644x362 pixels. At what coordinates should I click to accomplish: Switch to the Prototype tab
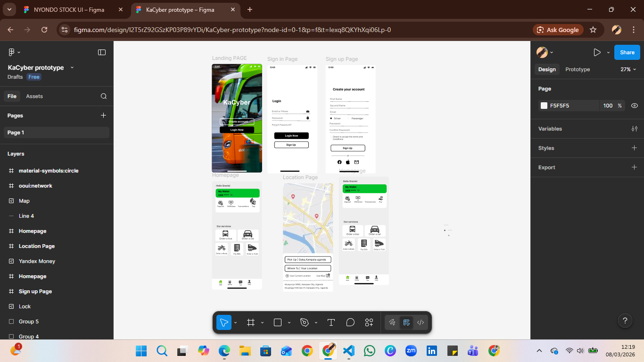tap(578, 69)
